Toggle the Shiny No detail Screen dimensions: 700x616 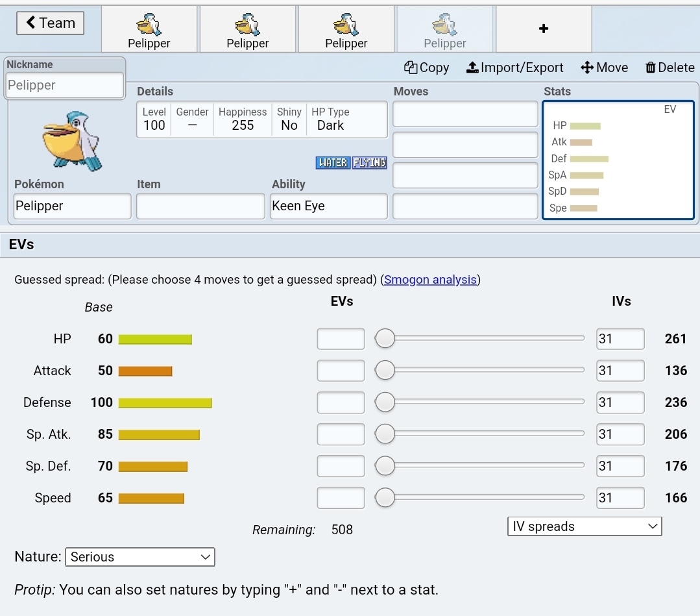point(289,119)
